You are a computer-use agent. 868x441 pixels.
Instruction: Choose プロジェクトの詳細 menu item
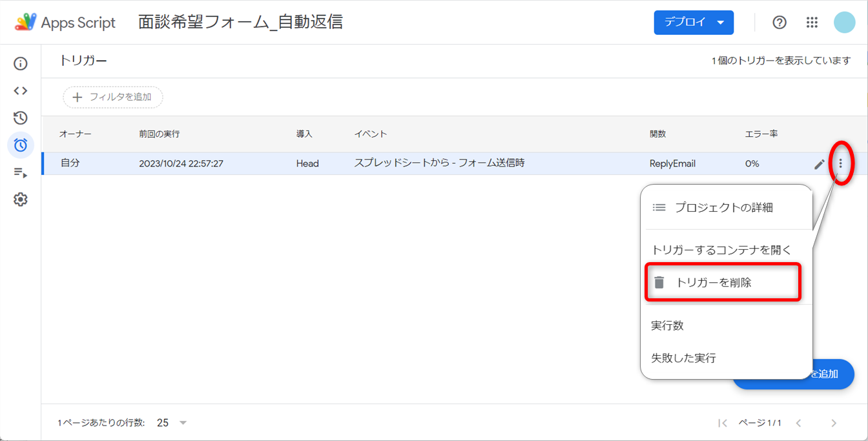pos(723,208)
